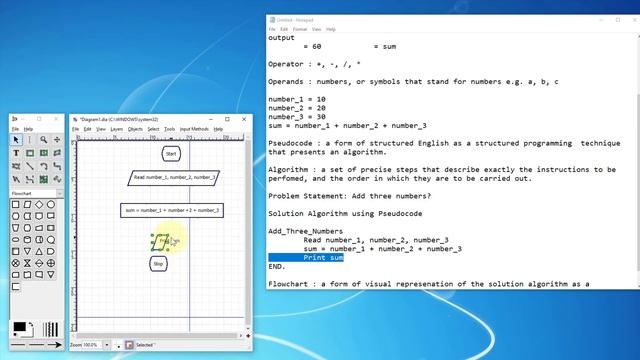Viewport: 640px width, 360px height.
Task: Open Input Methods menu in Dia
Action: [194, 129]
